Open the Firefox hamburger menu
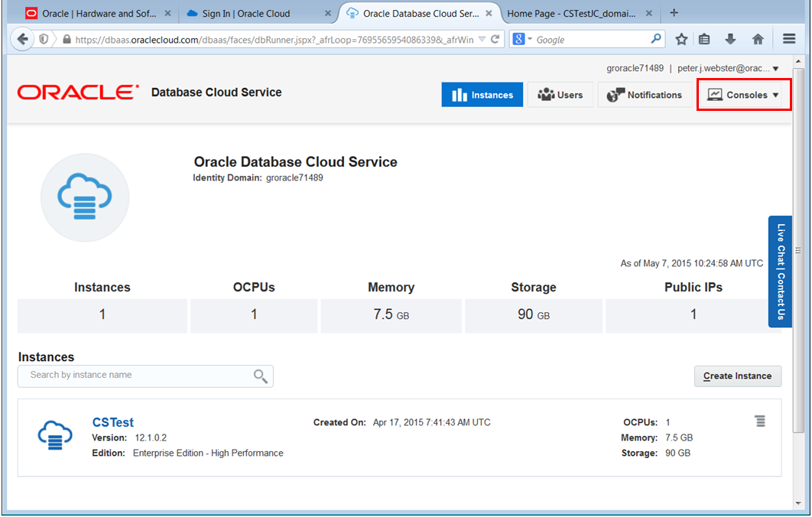 pyautogui.click(x=789, y=38)
